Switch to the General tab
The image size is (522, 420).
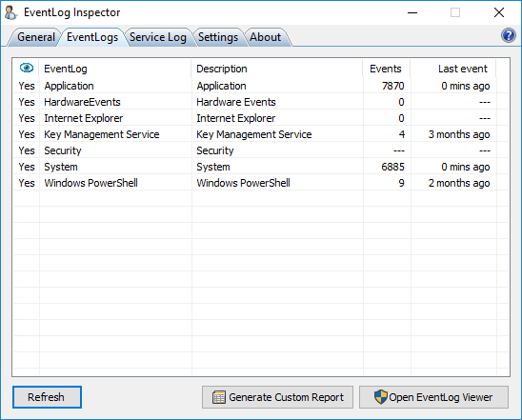click(35, 37)
